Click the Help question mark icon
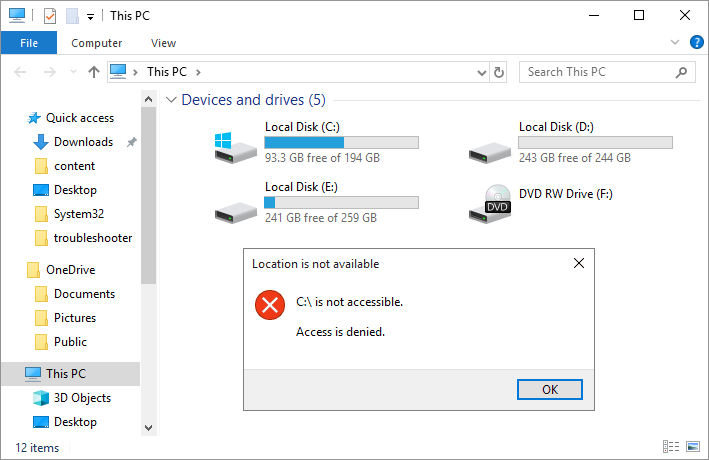 pyautogui.click(x=696, y=42)
